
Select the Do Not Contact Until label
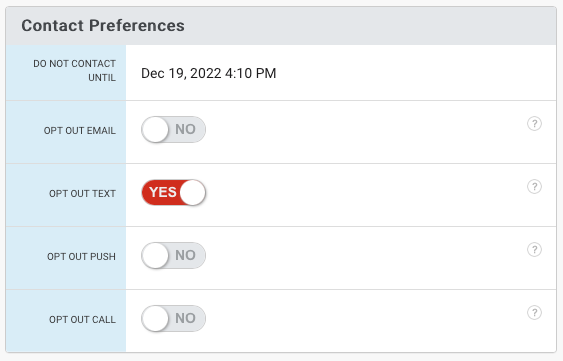click(x=74, y=70)
